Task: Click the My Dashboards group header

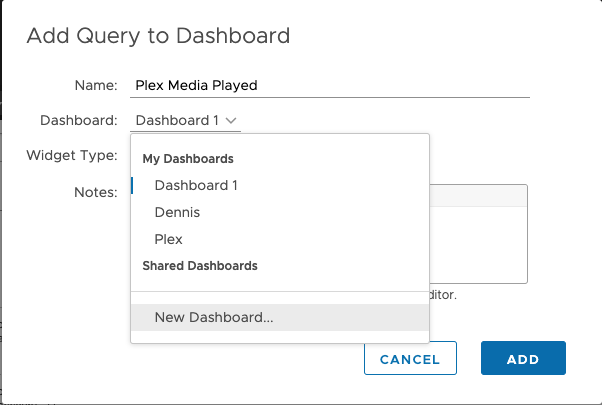Action: tap(188, 158)
